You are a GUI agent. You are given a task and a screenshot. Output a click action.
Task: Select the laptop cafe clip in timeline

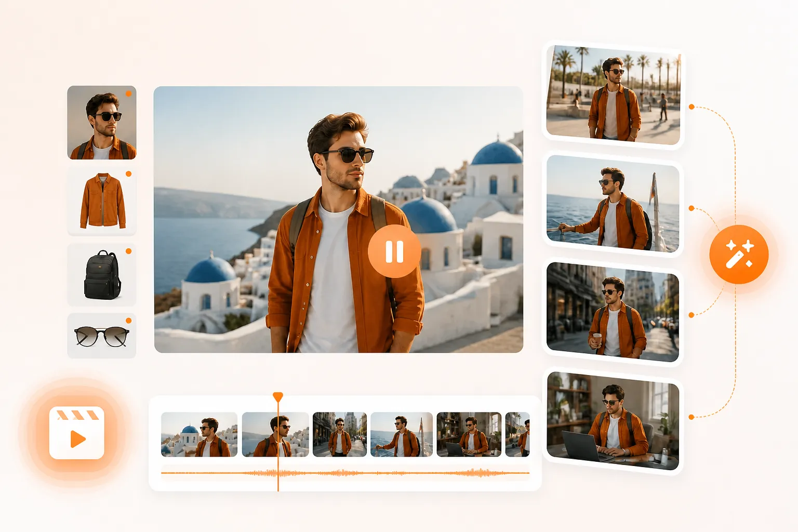(x=469, y=435)
